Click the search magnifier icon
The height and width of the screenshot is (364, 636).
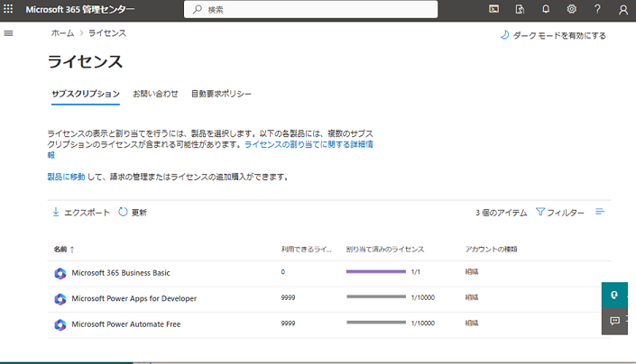198,9
